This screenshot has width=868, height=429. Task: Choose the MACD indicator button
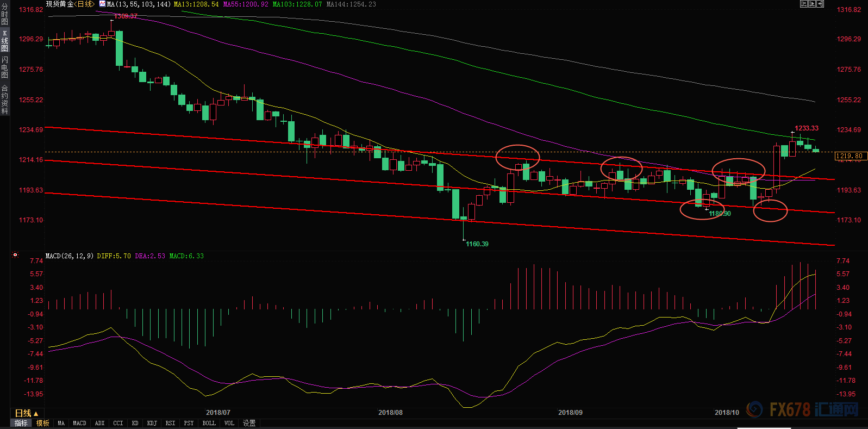79,423
